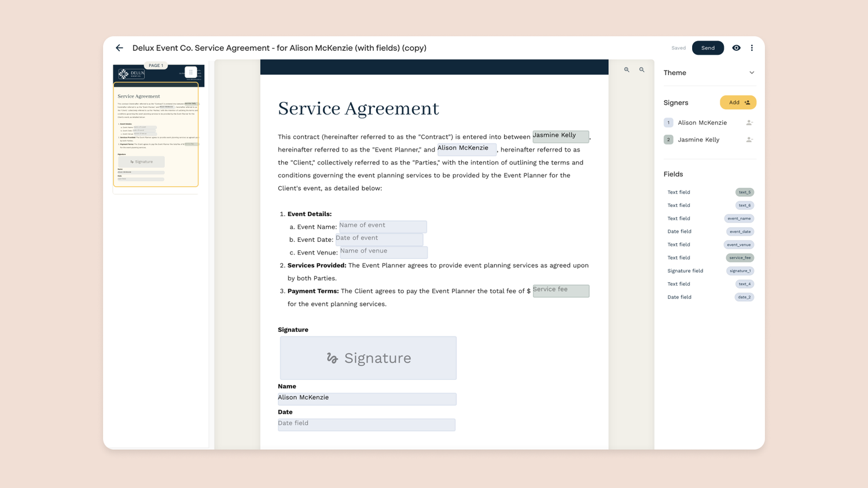Image resolution: width=868 pixels, height=488 pixels.
Task: Select the zoom out magnifier icon
Action: pyautogui.click(x=642, y=69)
